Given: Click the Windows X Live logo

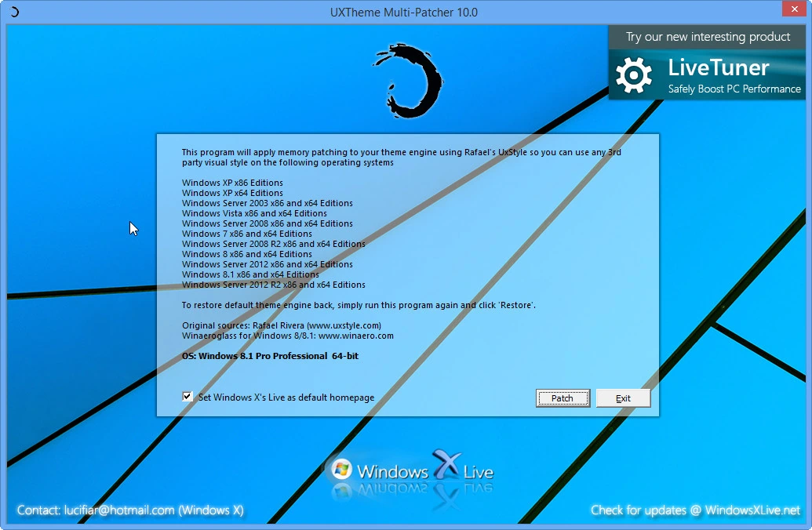Looking at the screenshot, I should coord(412,471).
